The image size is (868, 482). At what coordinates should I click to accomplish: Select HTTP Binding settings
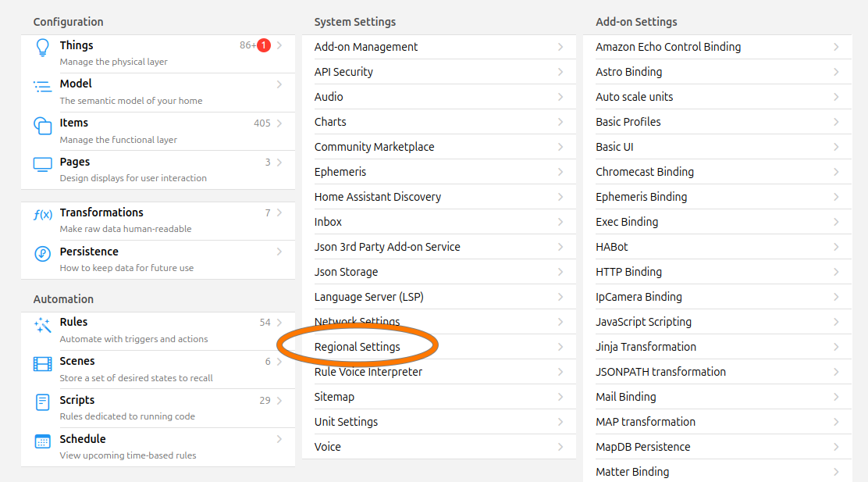pos(717,272)
